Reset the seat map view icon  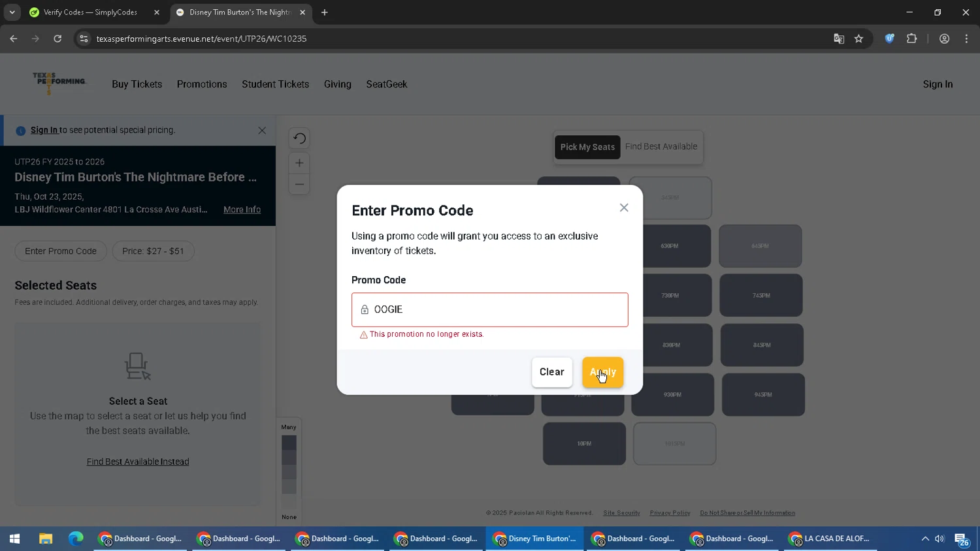tap(299, 138)
